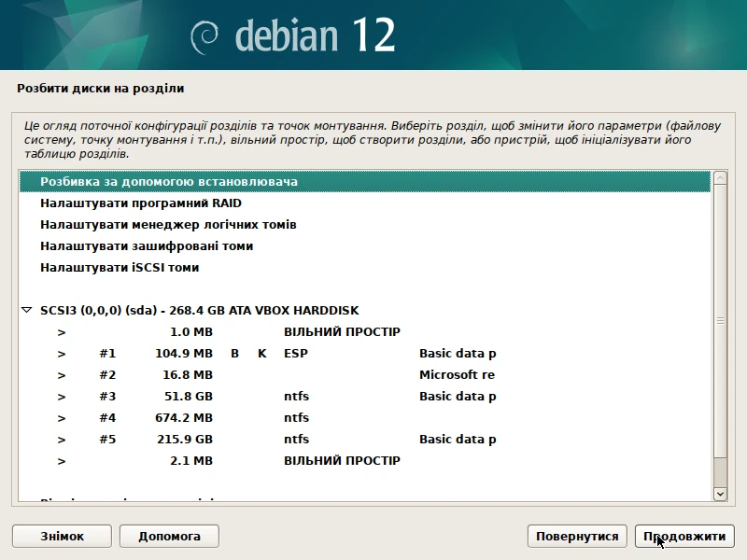Click the arrow marker of partition #1

[62, 354]
